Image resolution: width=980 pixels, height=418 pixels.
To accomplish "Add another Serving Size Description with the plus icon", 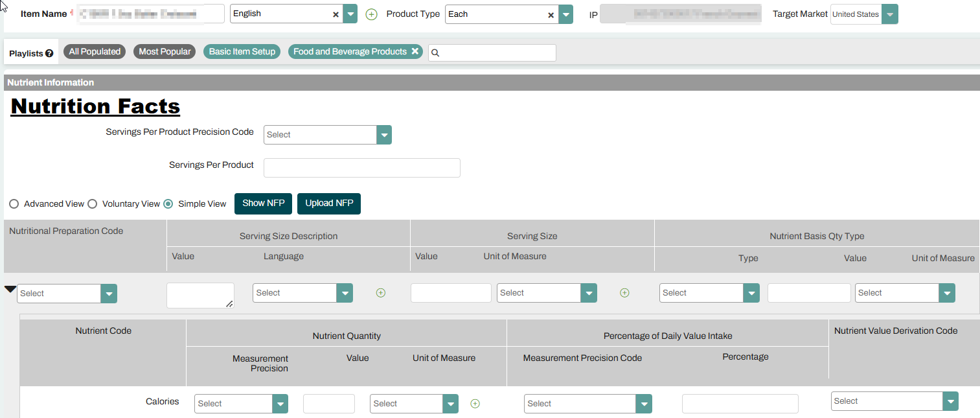I will (x=380, y=292).
